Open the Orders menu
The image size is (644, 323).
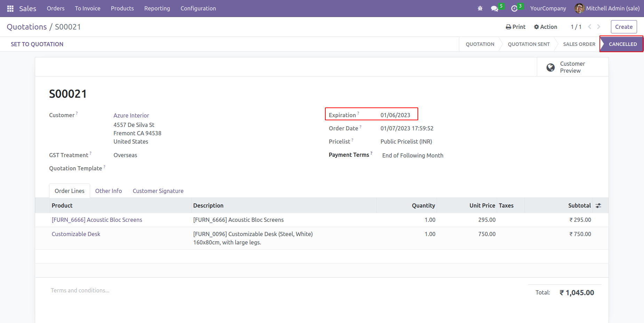pyautogui.click(x=56, y=8)
